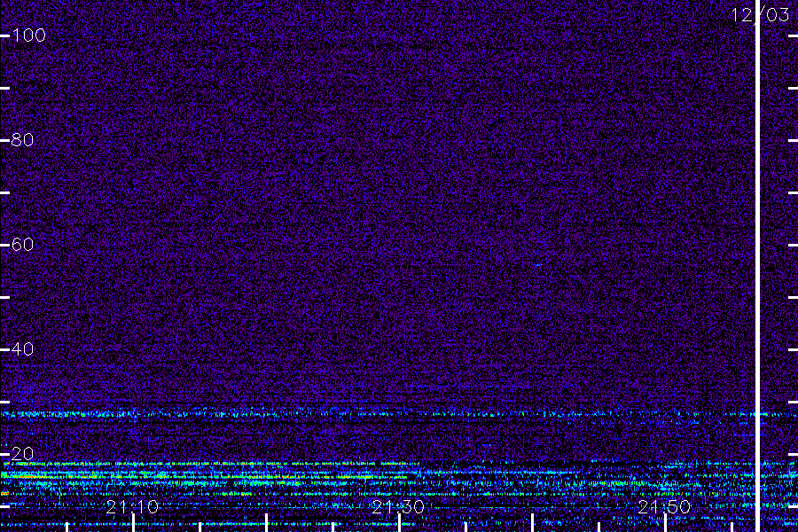Click the 21:10 time label

coord(132,506)
